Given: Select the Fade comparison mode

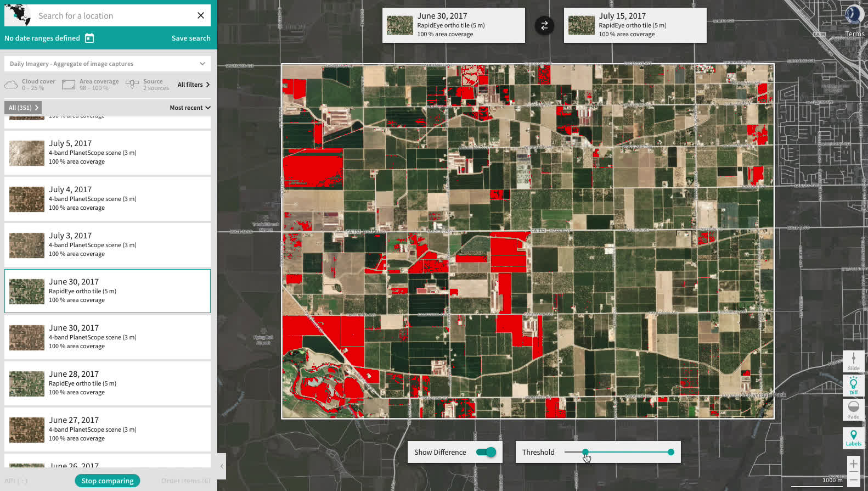Looking at the screenshot, I should 853,410.
